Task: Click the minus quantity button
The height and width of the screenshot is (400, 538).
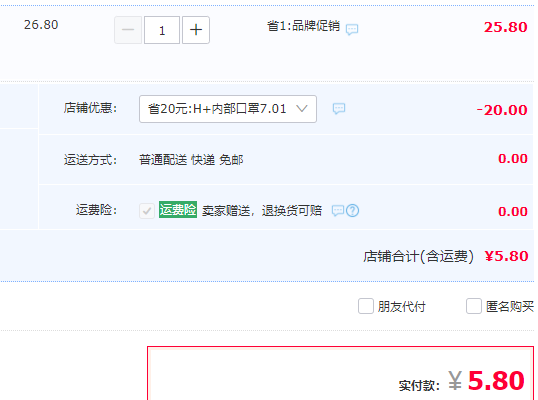Action: point(128,30)
